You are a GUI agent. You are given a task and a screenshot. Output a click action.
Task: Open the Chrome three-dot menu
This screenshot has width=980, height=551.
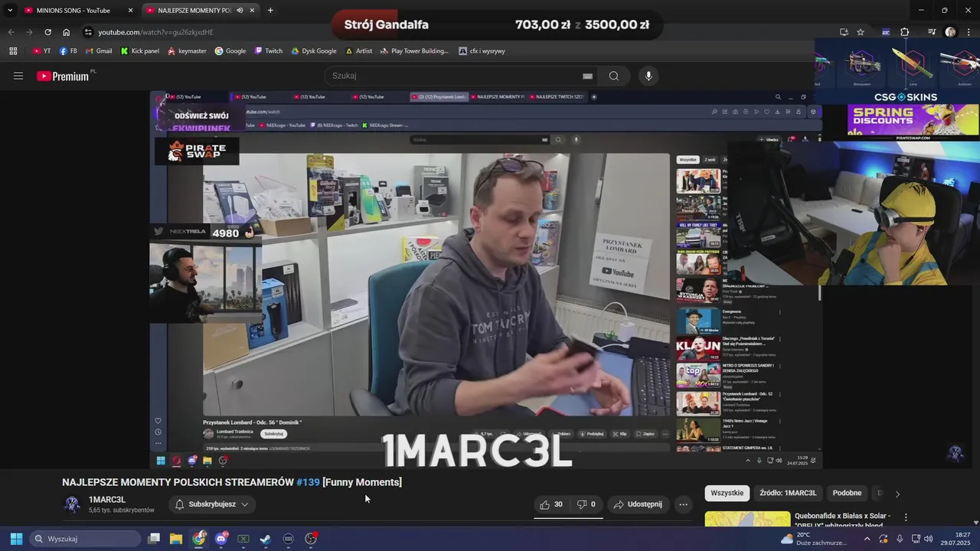pos(969,32)
